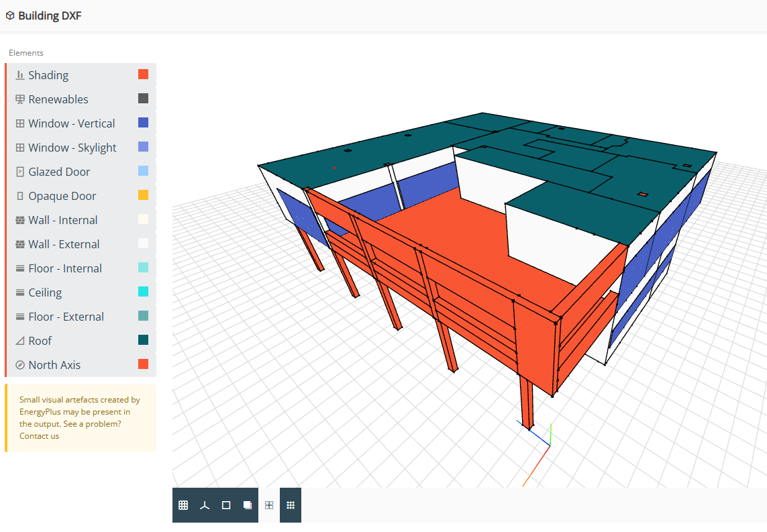Select the Ceiling entry in Elements list
Image resolution: width=767 pixels, height=532 pixels.
[45, 292]
